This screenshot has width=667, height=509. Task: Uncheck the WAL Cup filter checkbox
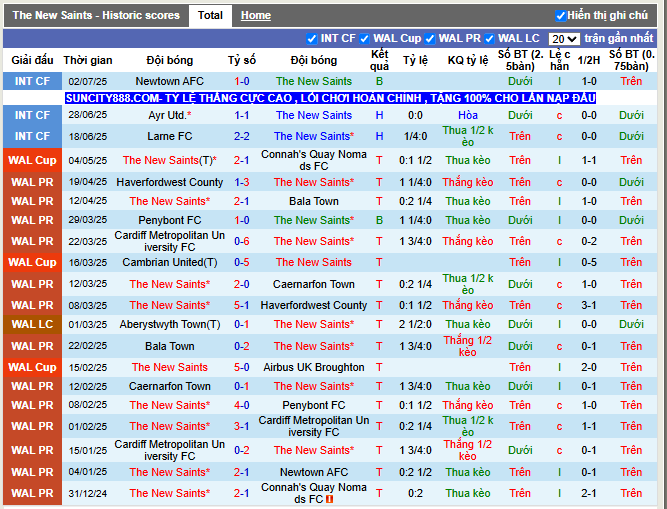click(x=365, y=39)
